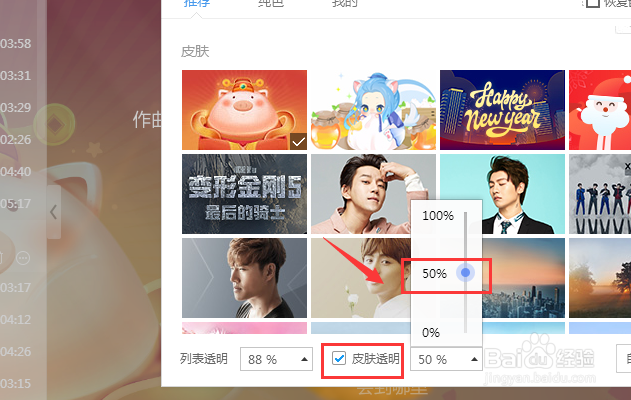Toggle the 皮肤透明 checkbox
The height and width of the screenshot is (400, 631).
click(339, 358)
